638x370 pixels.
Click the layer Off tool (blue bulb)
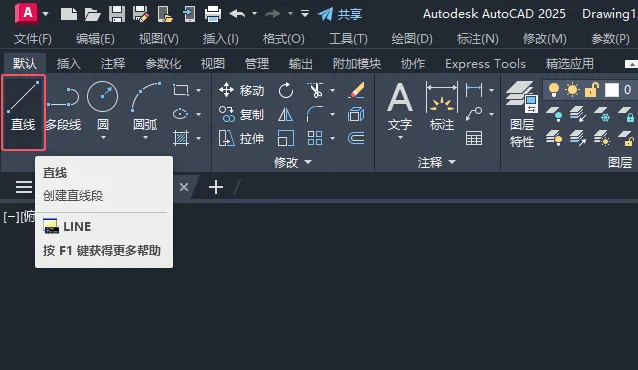[554, 114]
